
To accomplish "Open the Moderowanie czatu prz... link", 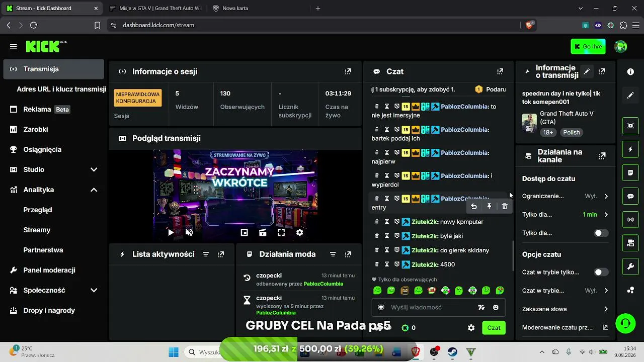I will point(566,327).
